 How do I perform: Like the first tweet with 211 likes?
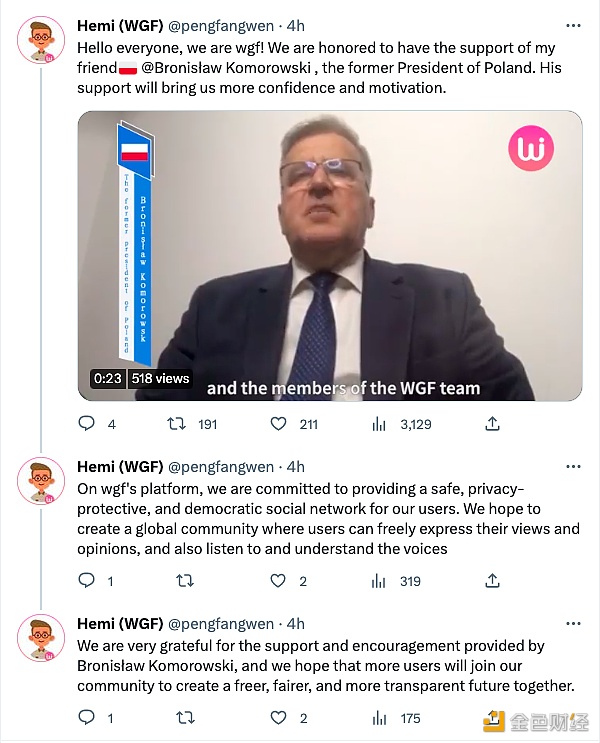click(279, 424)
